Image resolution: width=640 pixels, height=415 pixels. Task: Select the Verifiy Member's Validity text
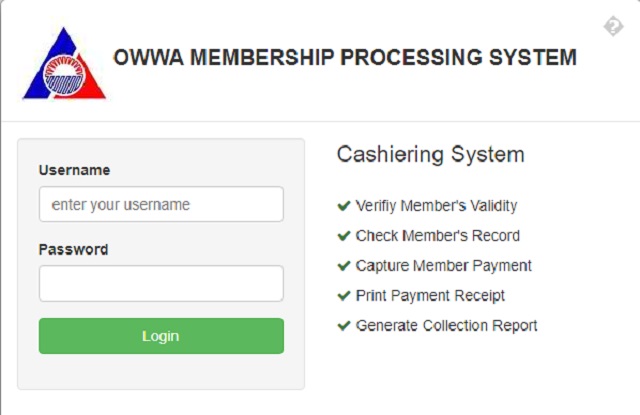click(436, 206)
